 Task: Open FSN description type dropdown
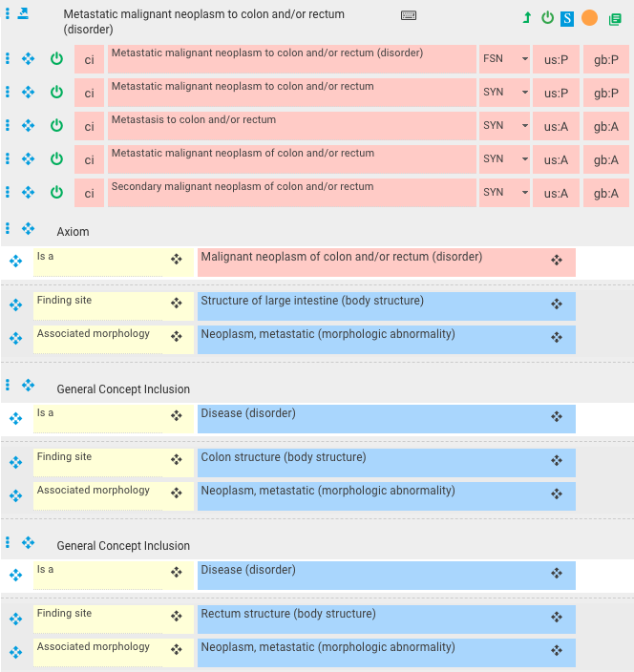coord(504,59)
